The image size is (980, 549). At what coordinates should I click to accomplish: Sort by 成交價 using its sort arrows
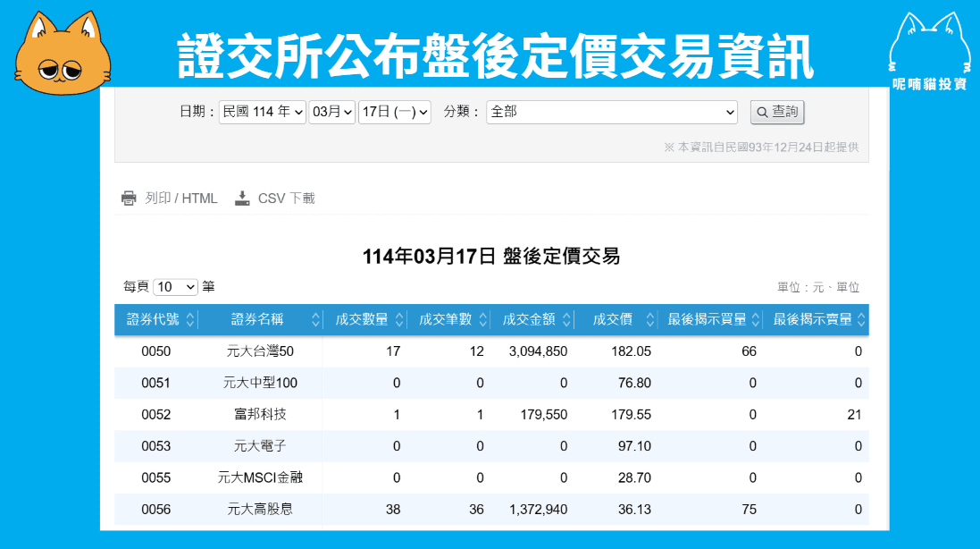click(x=650, y=319)
